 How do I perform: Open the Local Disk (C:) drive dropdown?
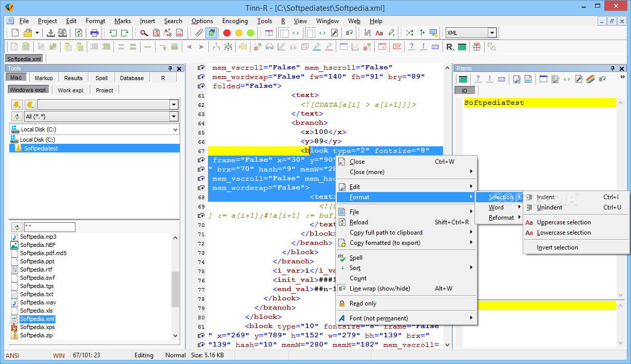[x=175, y=130]
